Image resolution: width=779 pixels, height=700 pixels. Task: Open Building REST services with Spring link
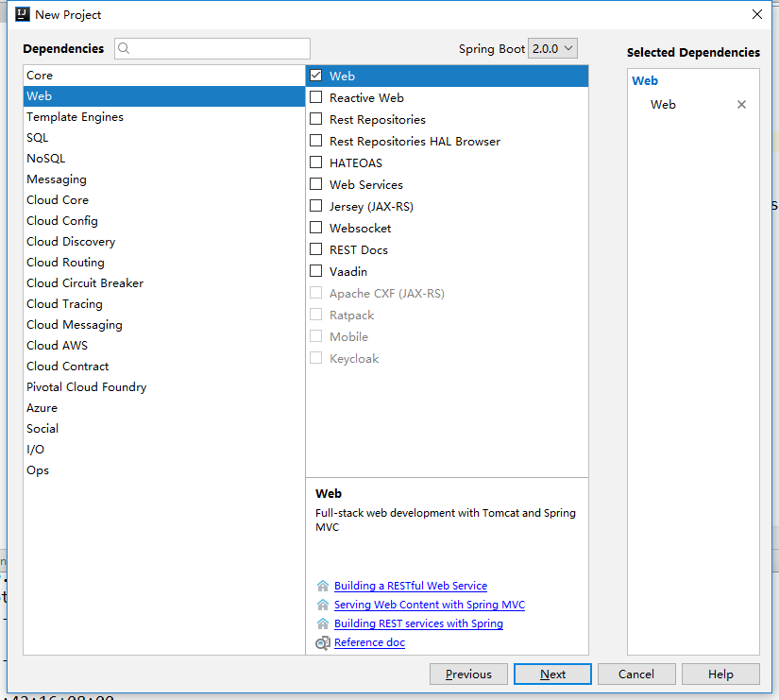(418, 623)
